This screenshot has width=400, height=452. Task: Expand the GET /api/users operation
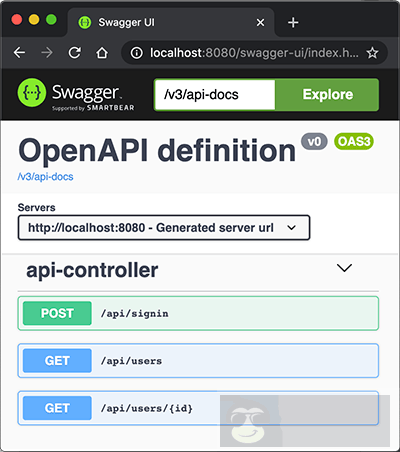[198, 361]
